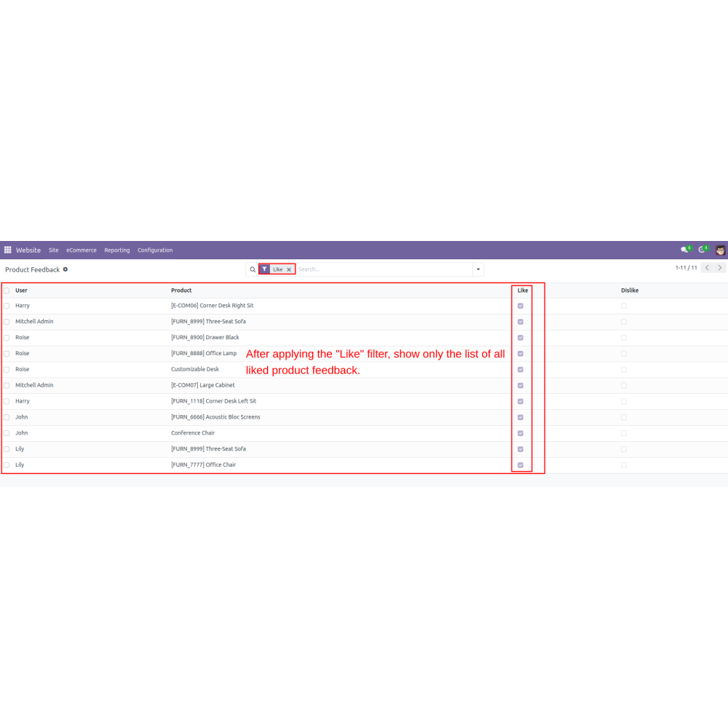Select the Roise Drawer Black row checkbox
The image size is (728, 728).
pos(7,338)
